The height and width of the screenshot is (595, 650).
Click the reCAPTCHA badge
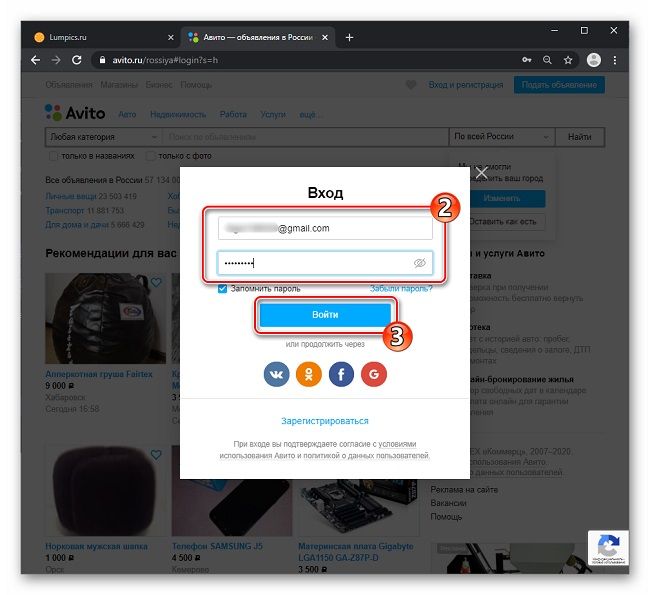coord(608,548)
